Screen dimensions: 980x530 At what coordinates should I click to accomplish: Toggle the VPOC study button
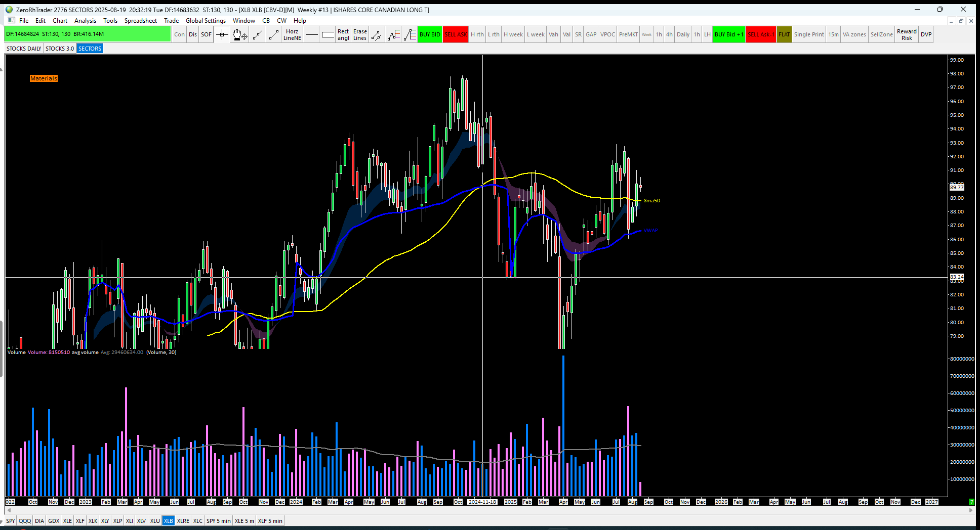(x=607, y=34)
